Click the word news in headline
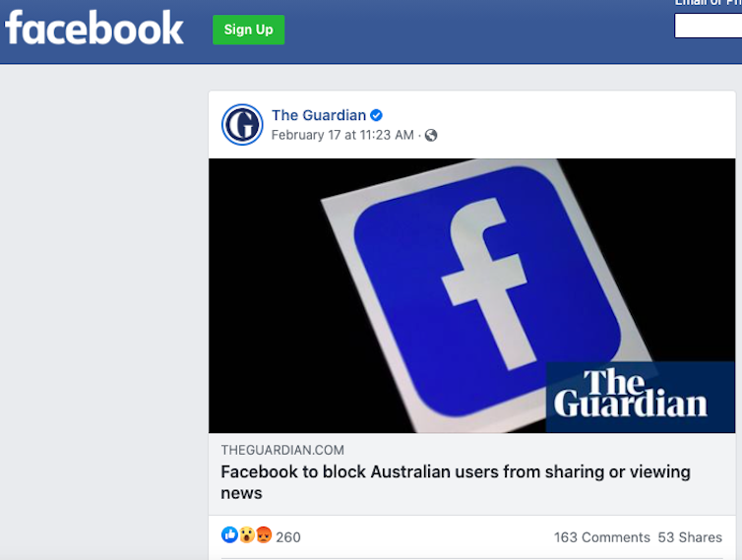Viewport: 742px width, 560px height. pyautogui.click(x=241, y=493)
